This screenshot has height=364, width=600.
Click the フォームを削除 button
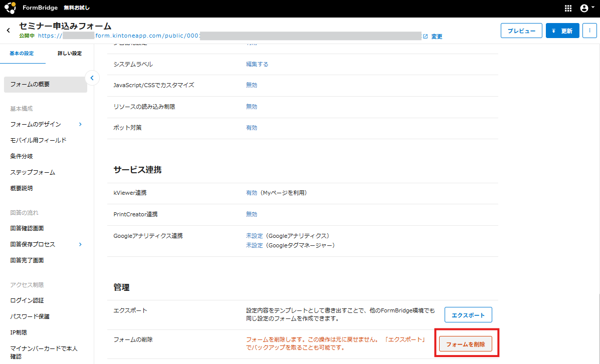tap(466, 344)
